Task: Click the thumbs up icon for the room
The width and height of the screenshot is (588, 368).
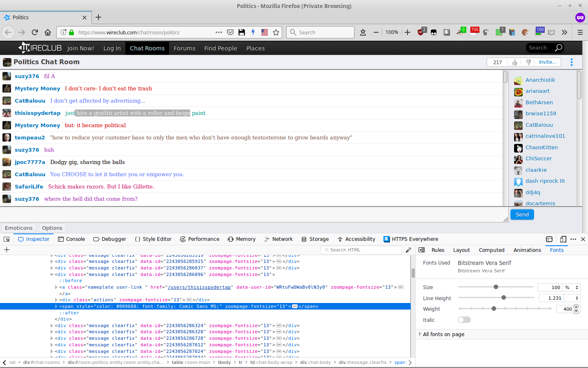Action: [514, 62]
